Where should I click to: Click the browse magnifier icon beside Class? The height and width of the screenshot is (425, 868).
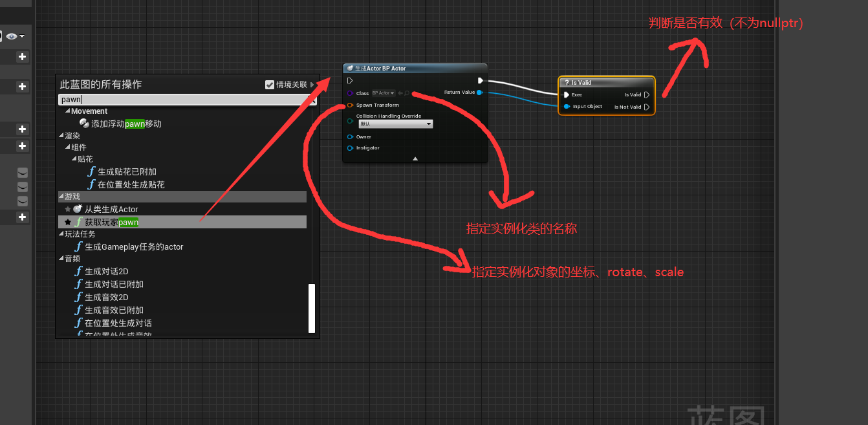coord(407,93)
